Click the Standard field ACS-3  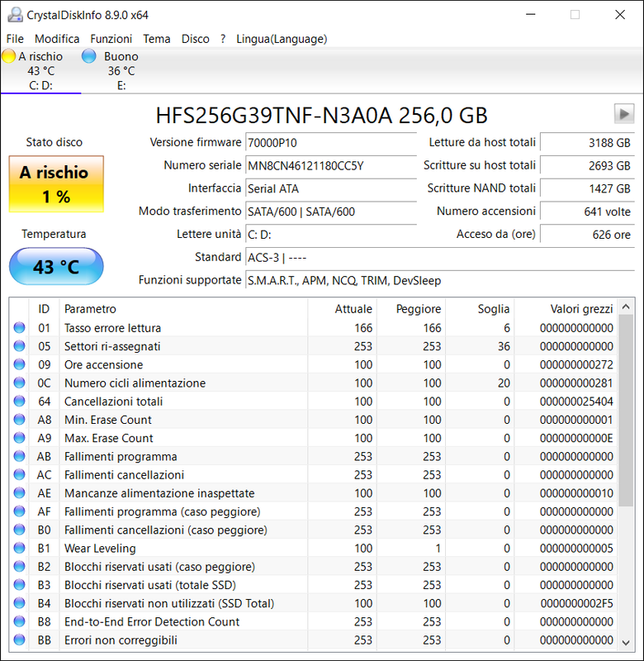[440, 257]
